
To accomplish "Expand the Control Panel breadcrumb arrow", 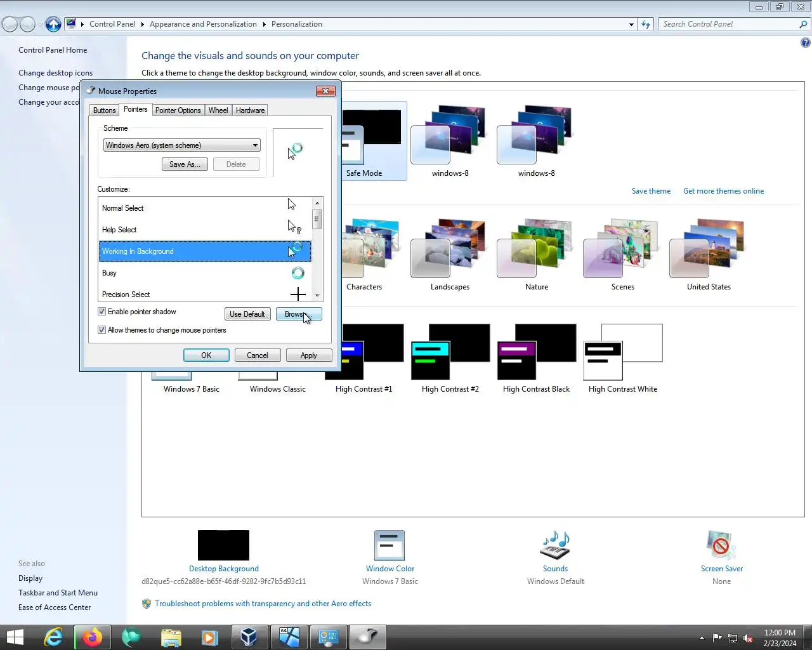I will coord(142,24).
